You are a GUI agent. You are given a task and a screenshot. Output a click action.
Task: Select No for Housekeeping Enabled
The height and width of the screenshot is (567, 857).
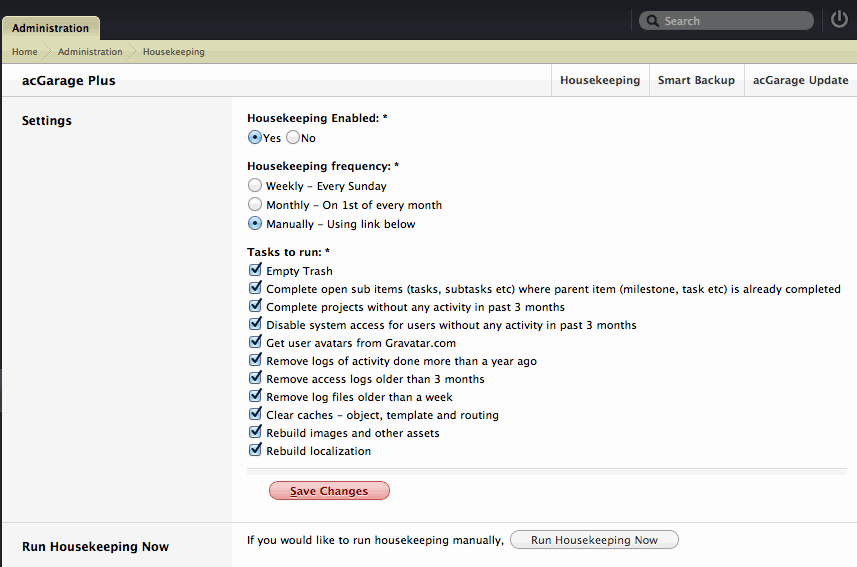[293, 137]
